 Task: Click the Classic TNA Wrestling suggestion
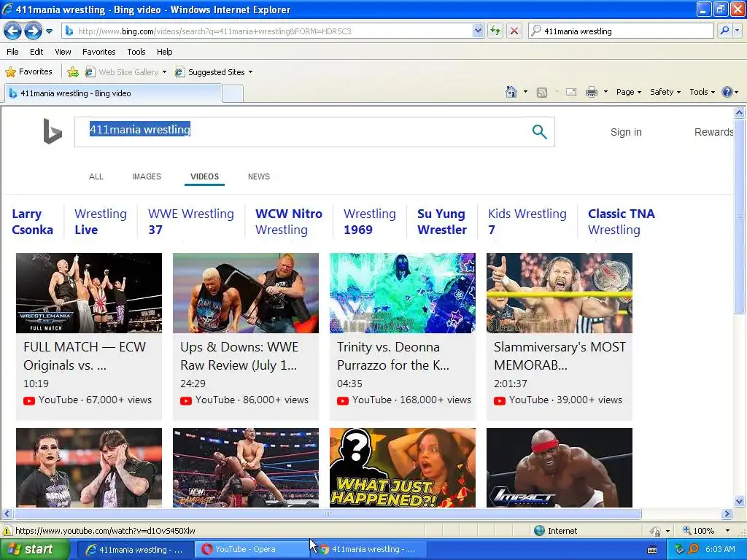click(622, 222)
